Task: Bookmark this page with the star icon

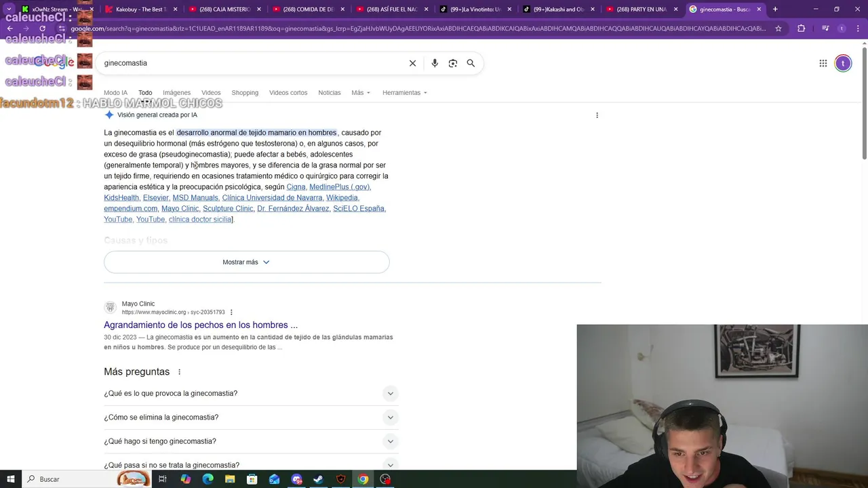Action: (778, 28)
